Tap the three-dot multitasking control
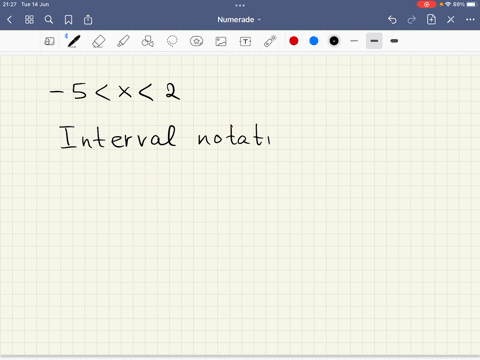 [240, 5]
